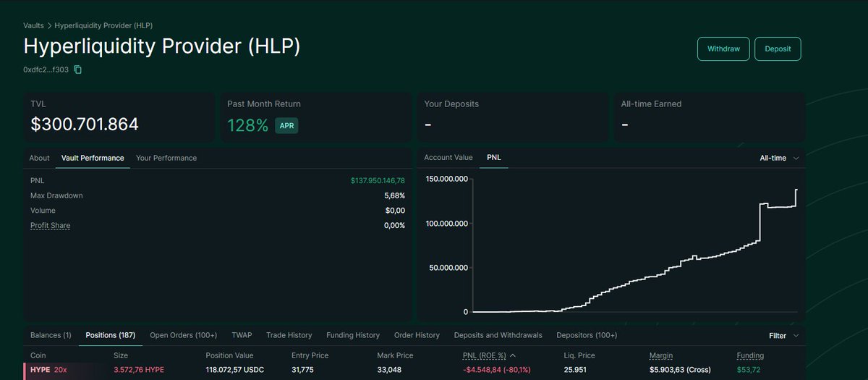Screen dimensions: 868x380
Task: Copy the vault address 0xdfc2...f303
Action: pyautogui.click(x=78, y=69)
